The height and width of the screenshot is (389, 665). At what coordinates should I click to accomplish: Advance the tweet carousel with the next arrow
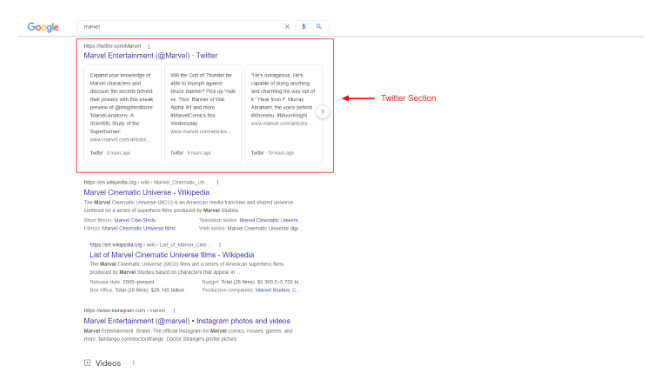322,112
